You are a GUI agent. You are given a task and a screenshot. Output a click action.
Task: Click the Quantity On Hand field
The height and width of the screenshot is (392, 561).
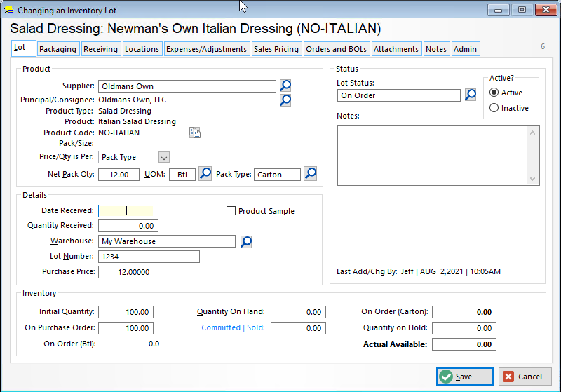point(299,312)
